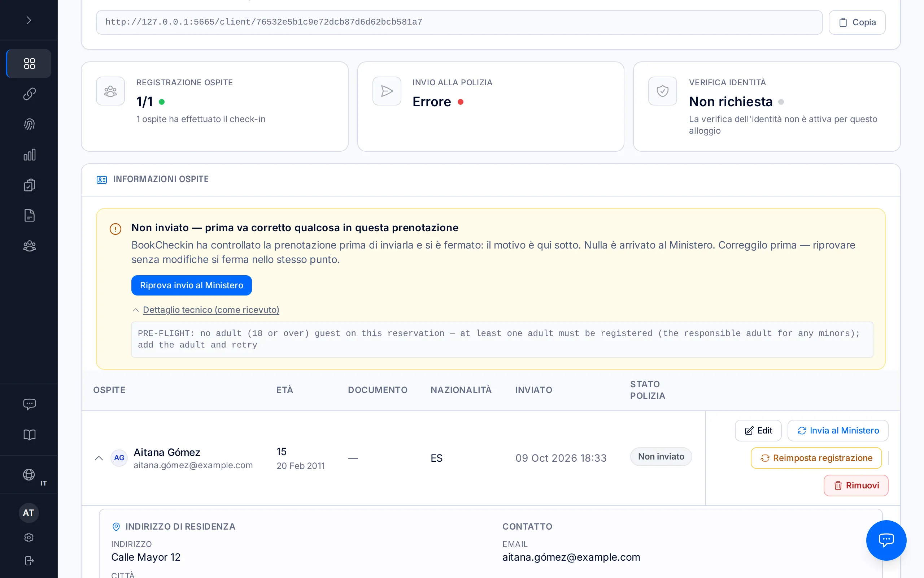Click the name Aitana Gómez
The image size is (924, 578).
click(x=167, y=452)
